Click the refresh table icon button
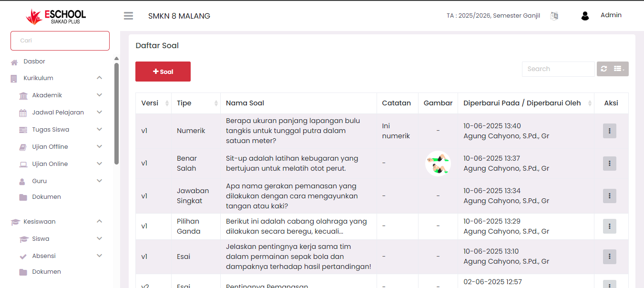This screenshot has width=644, height=288. click(x=604, y=69)
